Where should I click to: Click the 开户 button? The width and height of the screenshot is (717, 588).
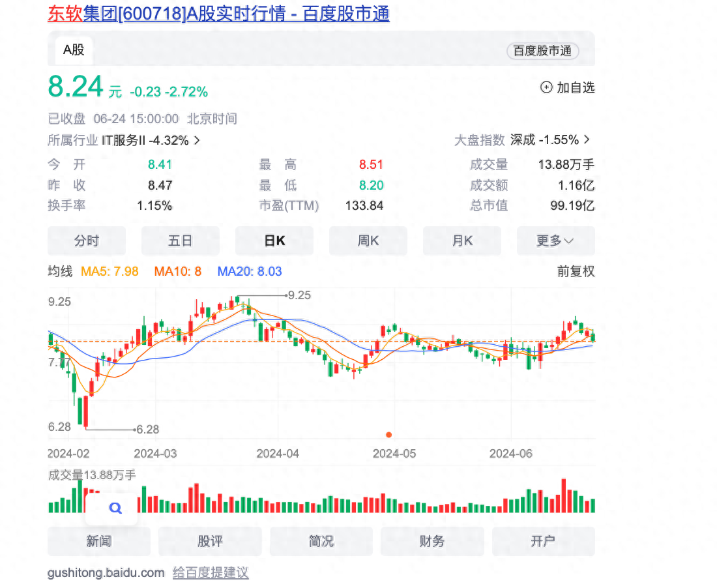[x=543, y=541]
